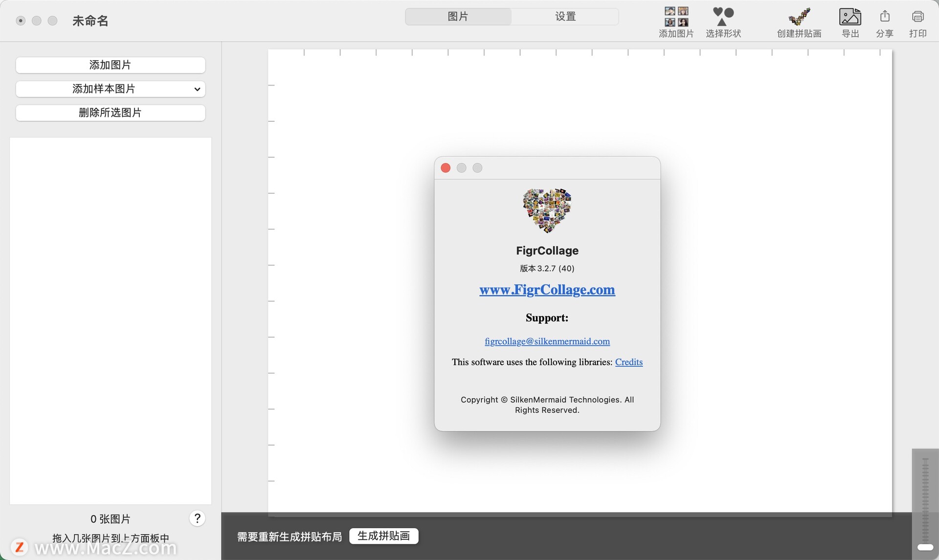939x560 pixels.
Task: Click the 分享 share icon
Action: (x=884, y=16)
